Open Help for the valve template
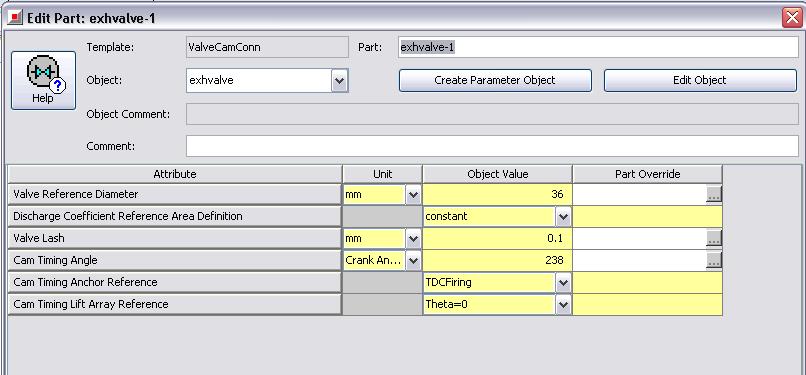This screenshot has width=806, height=375. (43, 80)
